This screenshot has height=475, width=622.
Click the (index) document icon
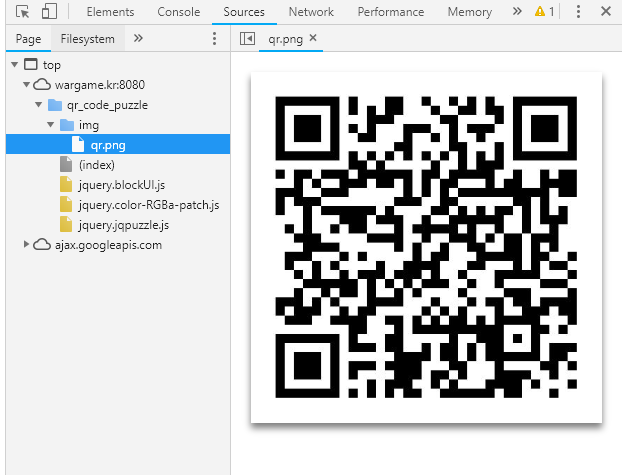66,164
